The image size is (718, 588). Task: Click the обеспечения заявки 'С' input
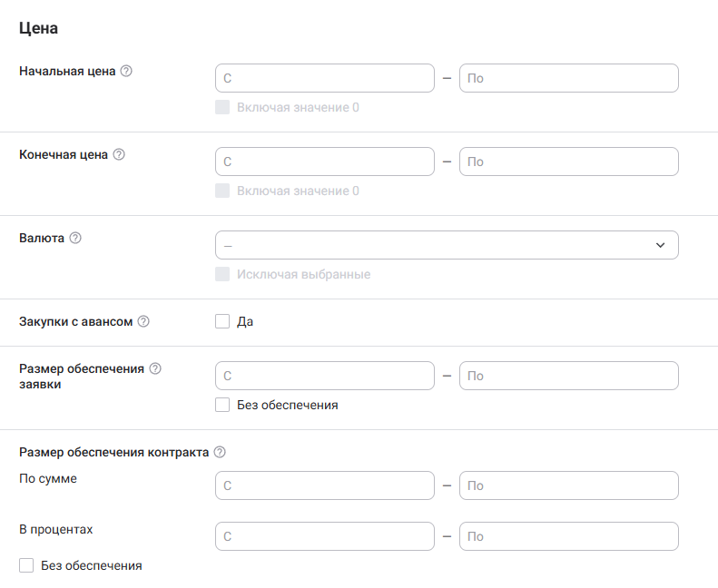(325, 376)
